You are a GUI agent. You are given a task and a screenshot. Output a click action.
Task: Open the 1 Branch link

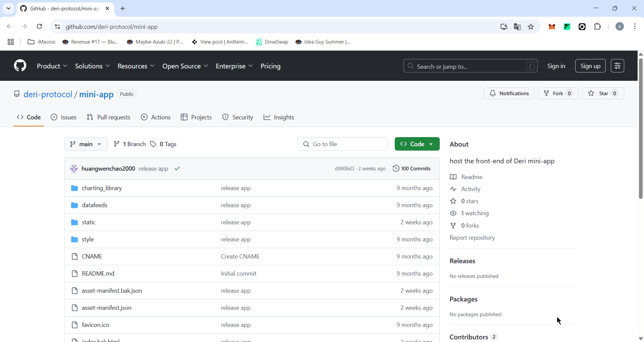pyautogui.click(x=130, y=144)
